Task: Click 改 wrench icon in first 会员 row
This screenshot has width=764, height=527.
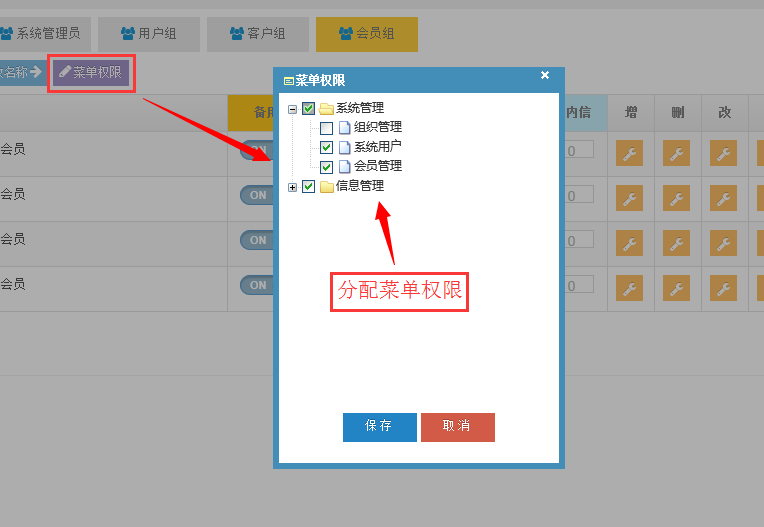Action: 724,153
